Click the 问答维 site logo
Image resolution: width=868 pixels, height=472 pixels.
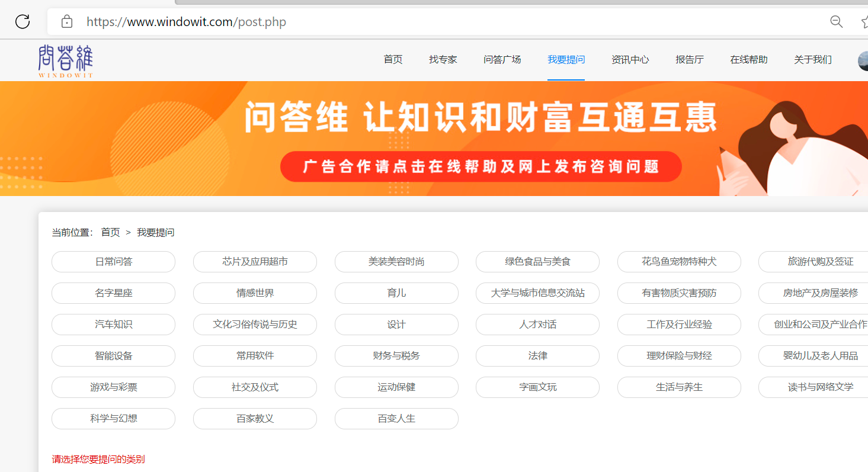[65, 60]
